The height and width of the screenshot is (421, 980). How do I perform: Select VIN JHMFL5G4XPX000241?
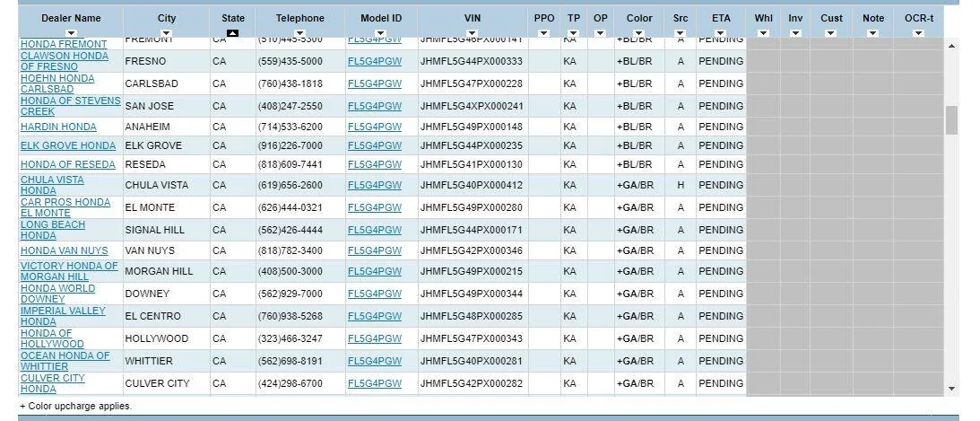tap(472, 106)
